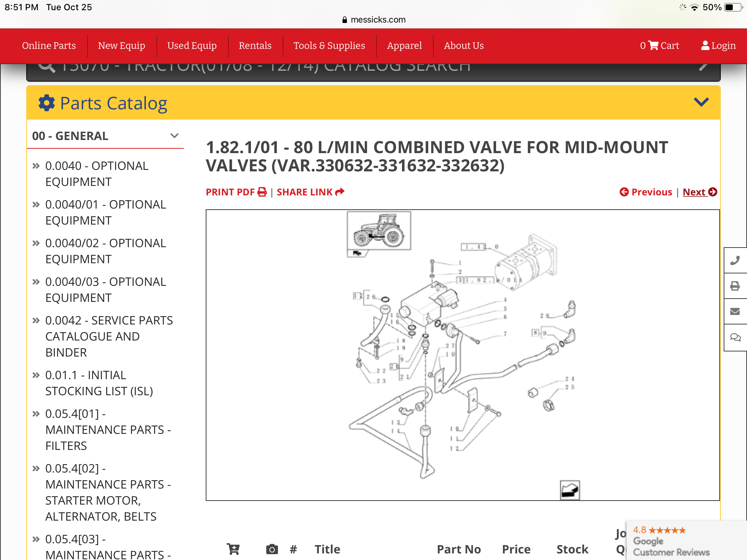Click the PRINT PDF link
The width and height of the screenshot is (747, 560).
[236, 192]
